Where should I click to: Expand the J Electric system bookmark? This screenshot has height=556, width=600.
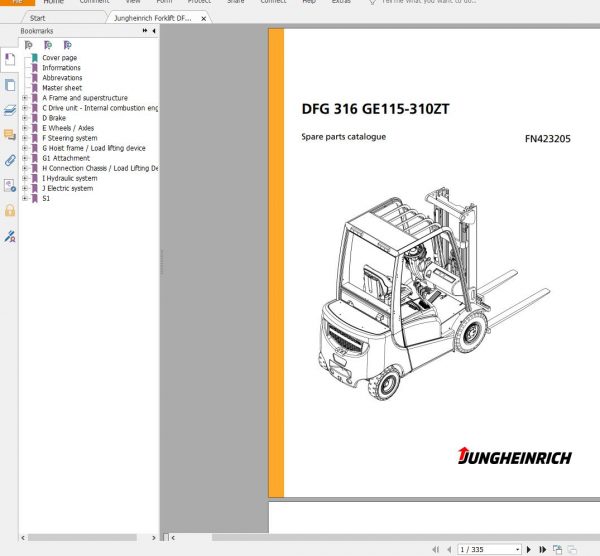coord(25,188)
